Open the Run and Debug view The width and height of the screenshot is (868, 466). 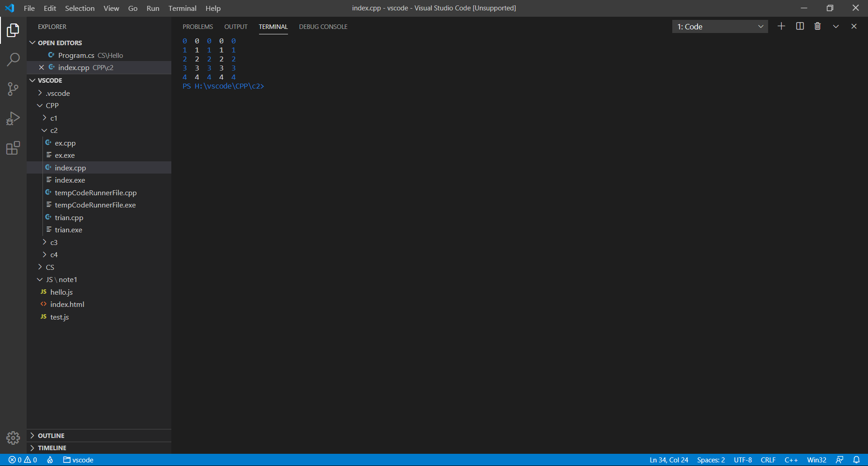click(13, 118)
